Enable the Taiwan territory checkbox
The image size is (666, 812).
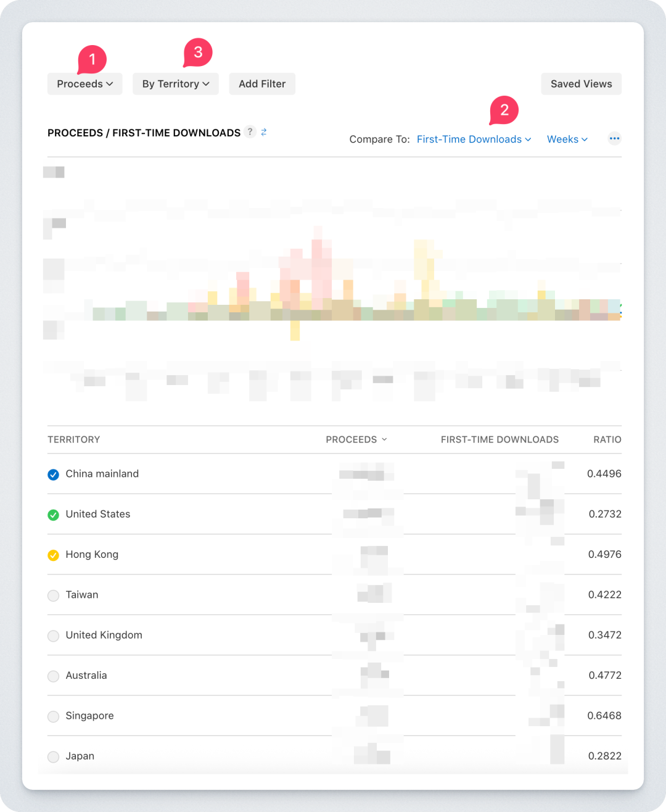click(x=54, y=595)
